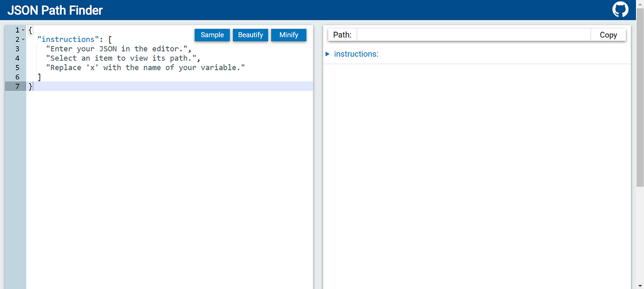Click inside the Path input field
This screenshot has height=289, width=644.
(474, 35)
